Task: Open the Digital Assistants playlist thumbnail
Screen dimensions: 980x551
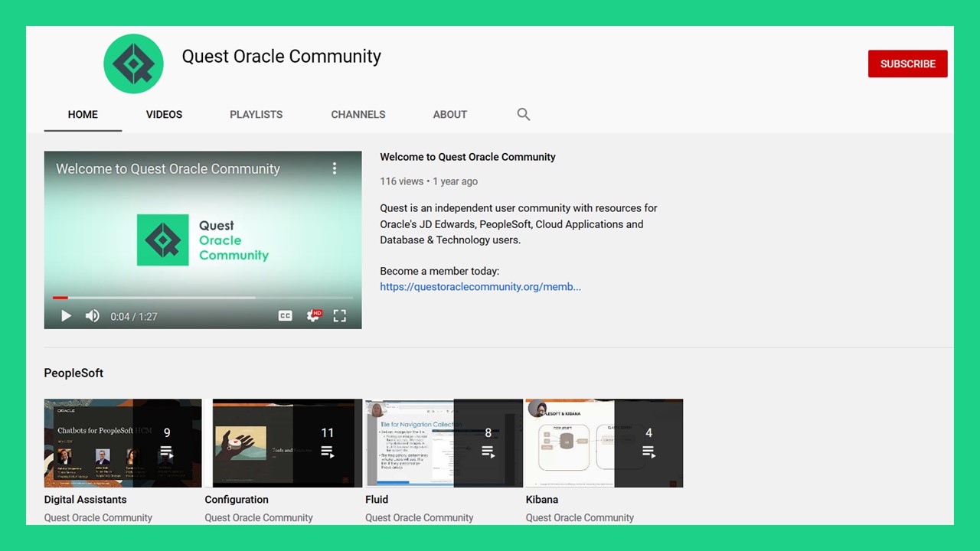Action: click(x=122, y=443)
